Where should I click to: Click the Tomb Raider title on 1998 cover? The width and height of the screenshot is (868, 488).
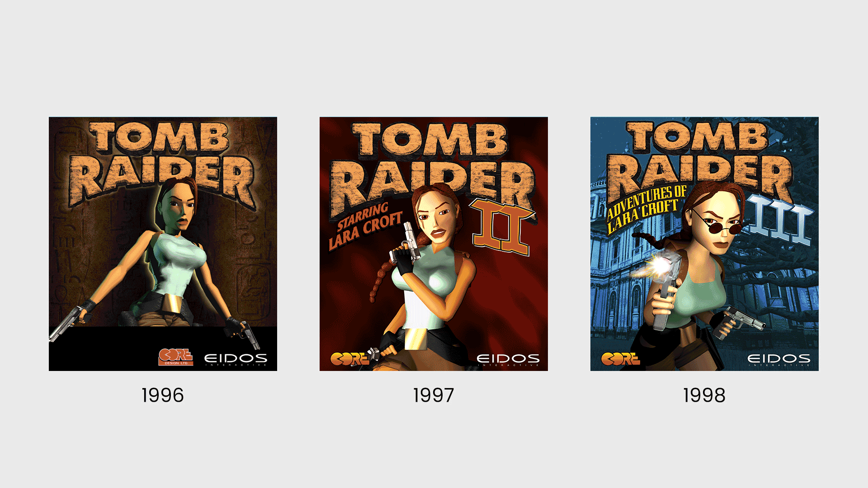coord(700,162)
